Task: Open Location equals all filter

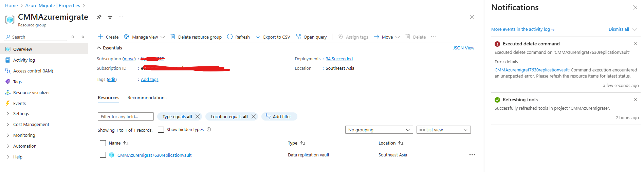Action: (x=229, y=116)
